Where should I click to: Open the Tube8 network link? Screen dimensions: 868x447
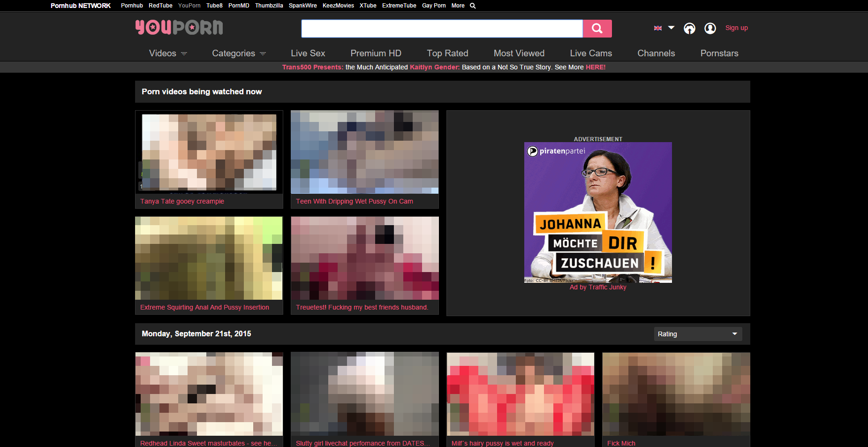(x=214, y=6)
